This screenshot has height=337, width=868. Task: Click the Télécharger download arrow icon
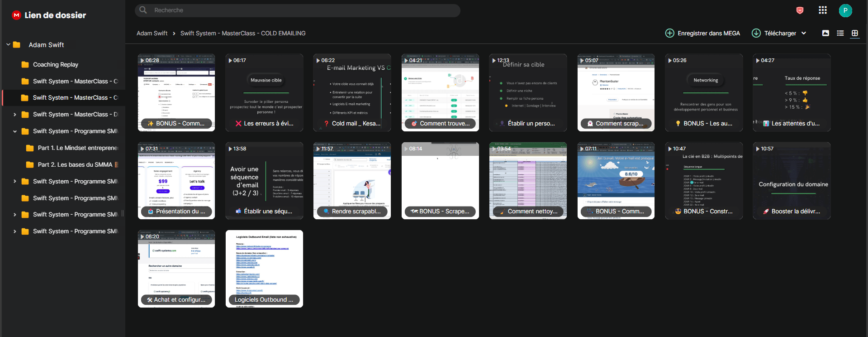(756, 33)
